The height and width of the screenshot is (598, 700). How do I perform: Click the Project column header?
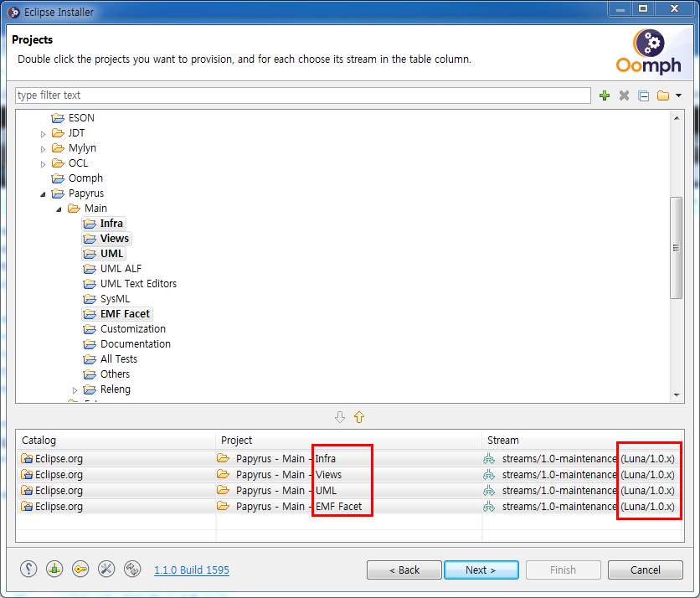(x=349, y=441)
